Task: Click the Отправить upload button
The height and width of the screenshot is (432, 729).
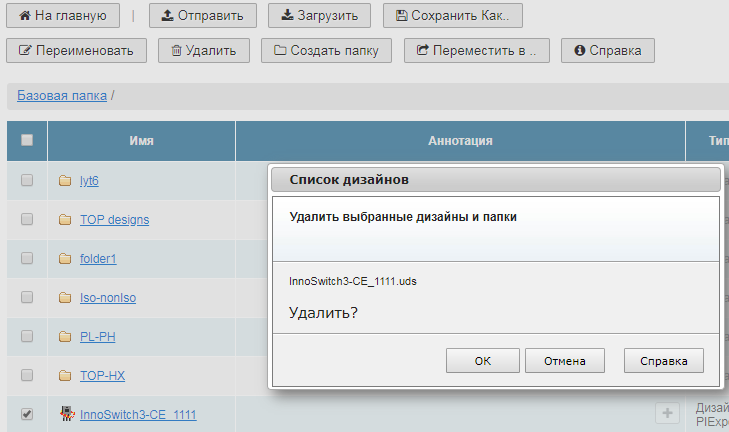Action: [203, 16]
